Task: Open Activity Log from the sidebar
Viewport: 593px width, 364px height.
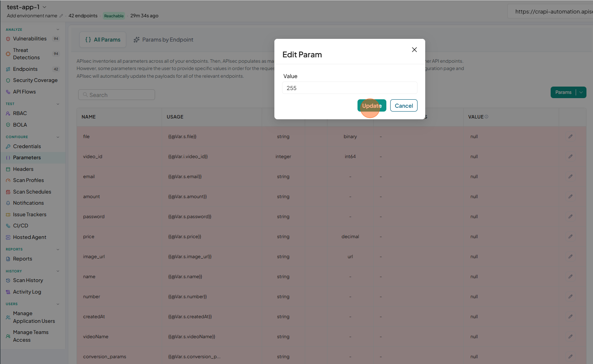Action: [27, 292]
